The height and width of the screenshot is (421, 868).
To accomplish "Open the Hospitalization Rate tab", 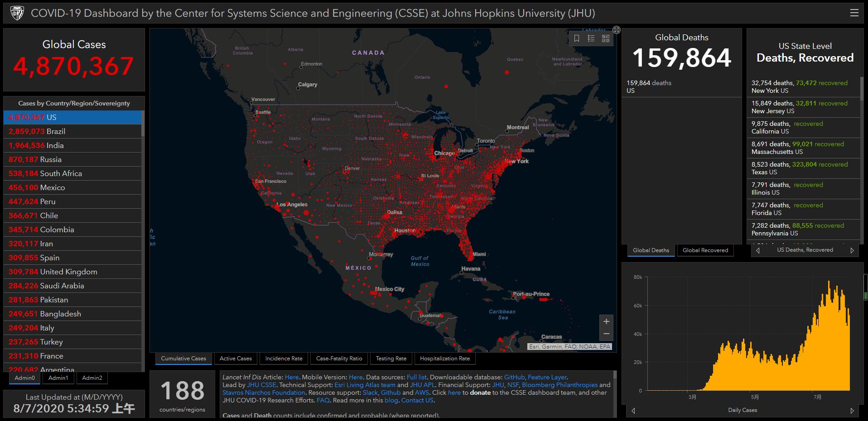I will pyautogui.click(x=445, y=359).
